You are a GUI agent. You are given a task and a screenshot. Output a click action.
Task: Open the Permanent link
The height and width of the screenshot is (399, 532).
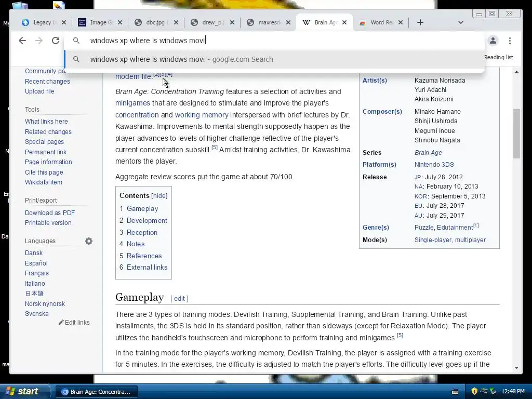[x=46, y=152]
